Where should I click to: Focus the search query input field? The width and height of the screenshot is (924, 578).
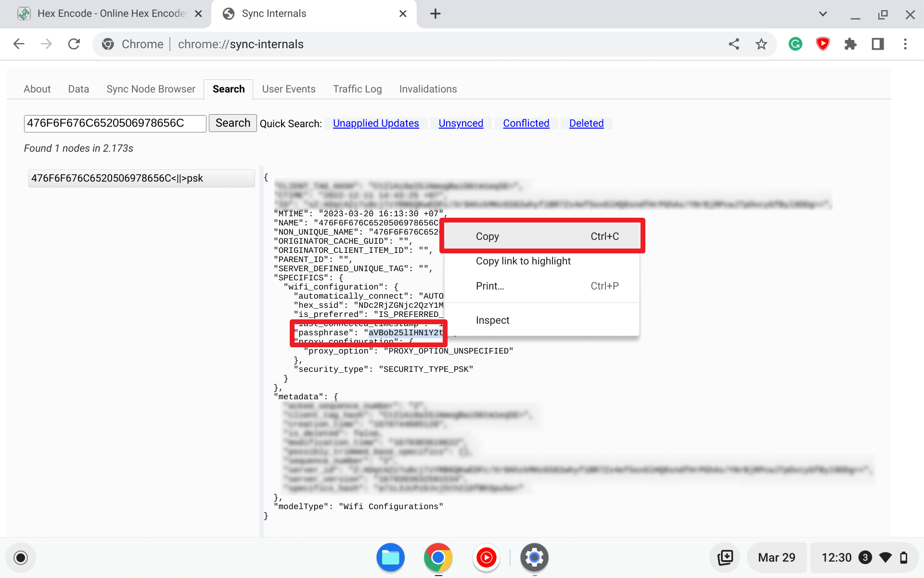(x=115, y=123)
